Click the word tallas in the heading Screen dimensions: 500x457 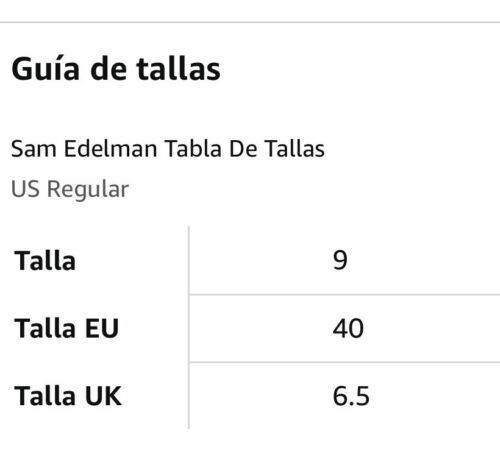tap(179, 69)
